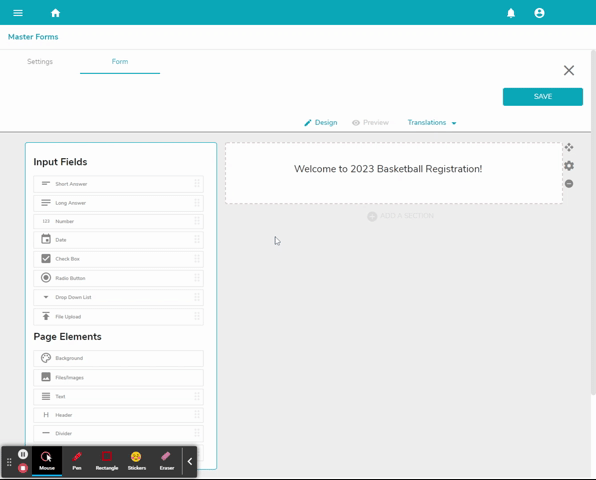The width and height of the screenshot is (596, 480).
Task: Choose the Eraser annotation tool
Action: 166,461
